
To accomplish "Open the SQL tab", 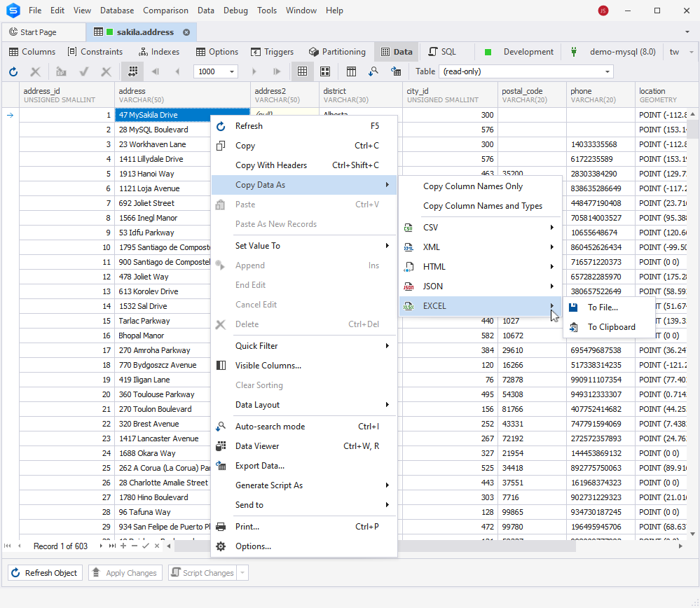I will [x=442, y=52].
